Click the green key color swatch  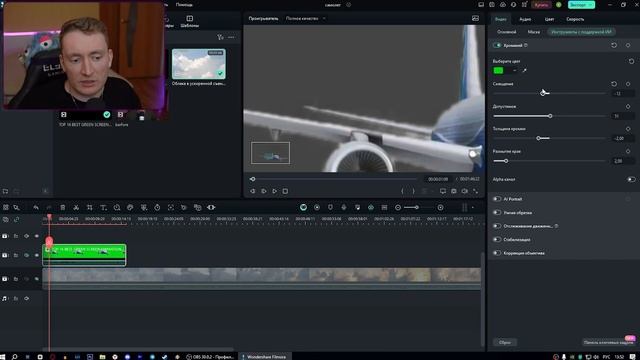click(498, 71)
